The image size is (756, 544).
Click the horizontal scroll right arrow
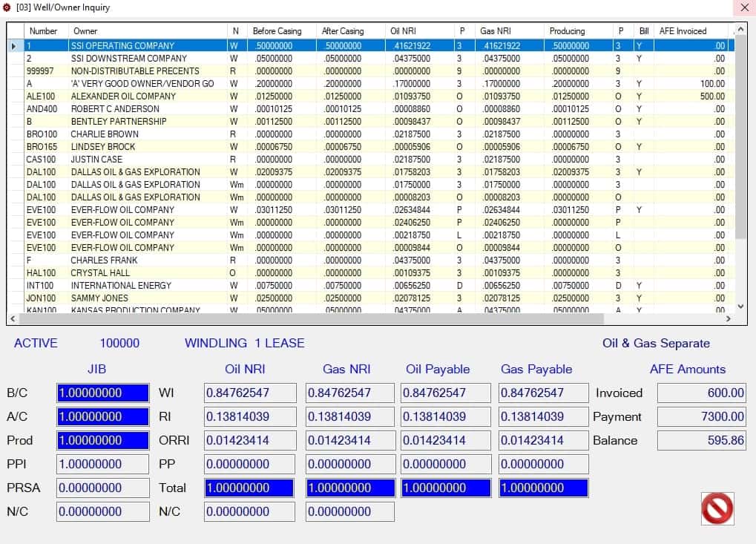pyautogui.click(x=728, y=319)
